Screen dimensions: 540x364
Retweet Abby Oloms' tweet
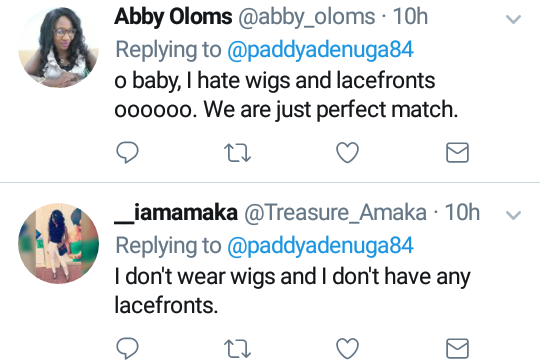click(237, 153)
